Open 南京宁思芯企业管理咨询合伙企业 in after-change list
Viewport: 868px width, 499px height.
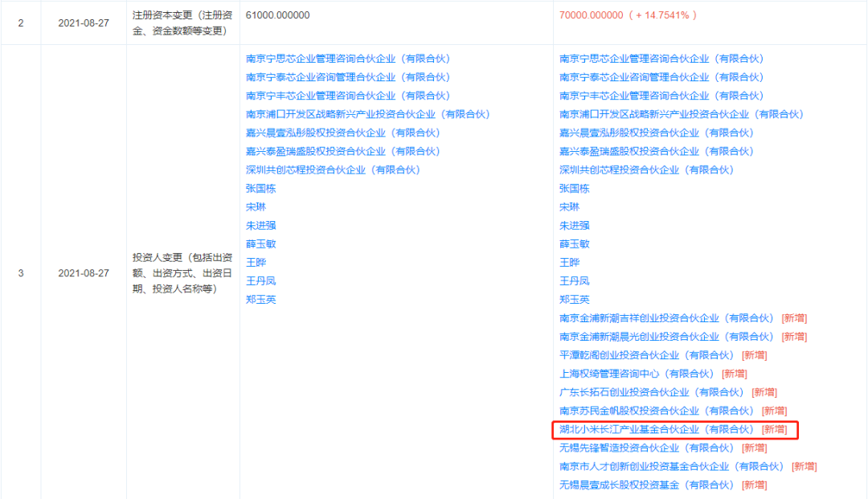point(661,59)
